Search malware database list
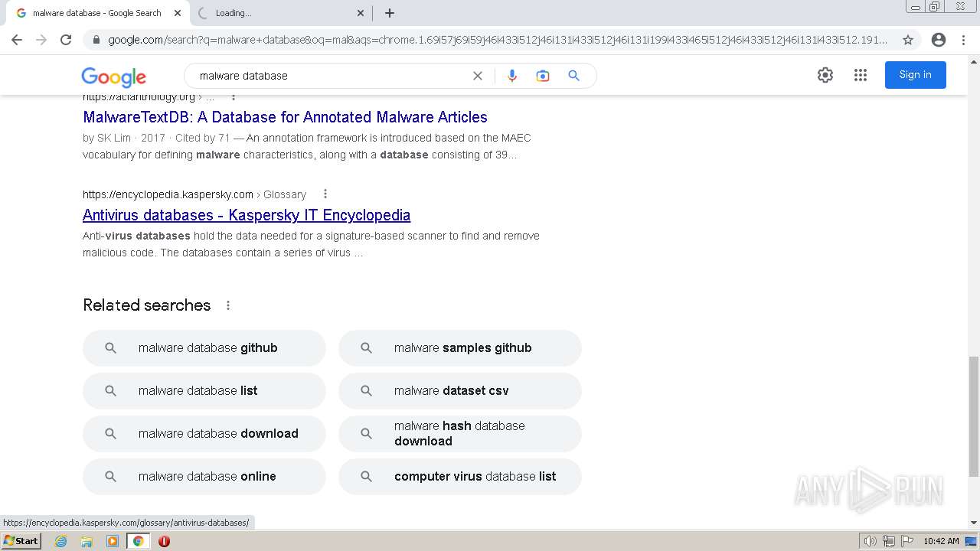Viewport: 980px width, 551px height. pos(204,391)
